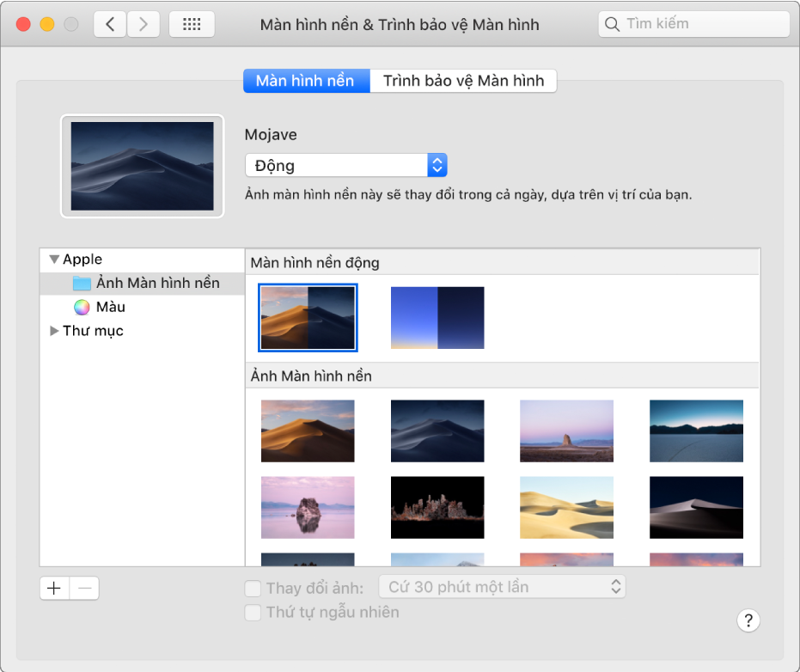The height and width of the screenshot is (672, 800).
Task: Remove folder with the minus button
Action: 85,589
